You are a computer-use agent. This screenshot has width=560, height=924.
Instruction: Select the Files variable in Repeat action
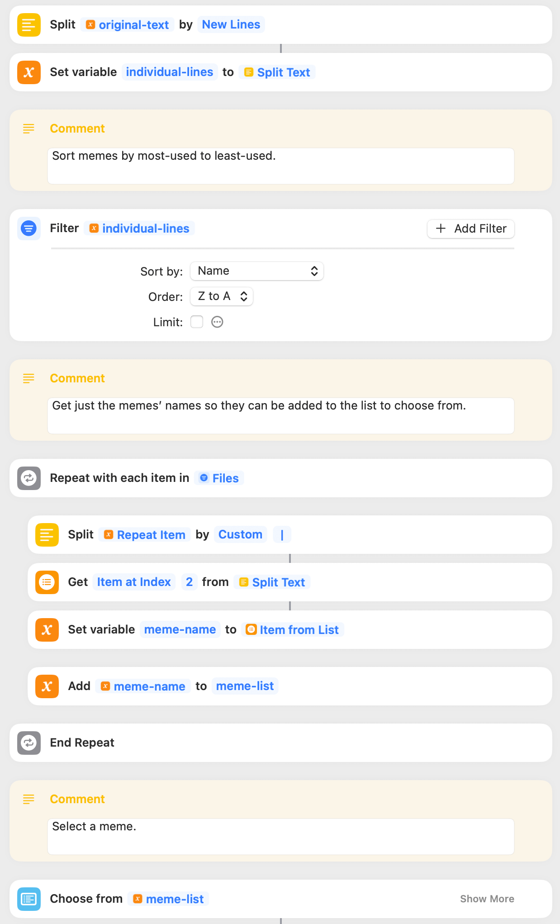[x=219, y=478]
